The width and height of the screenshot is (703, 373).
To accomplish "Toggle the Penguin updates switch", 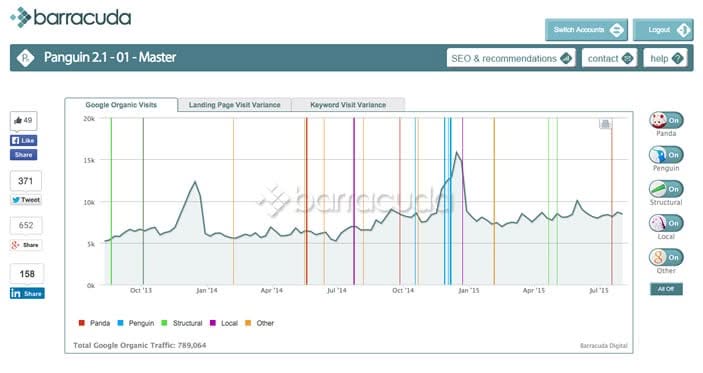I will click(666, 155).
